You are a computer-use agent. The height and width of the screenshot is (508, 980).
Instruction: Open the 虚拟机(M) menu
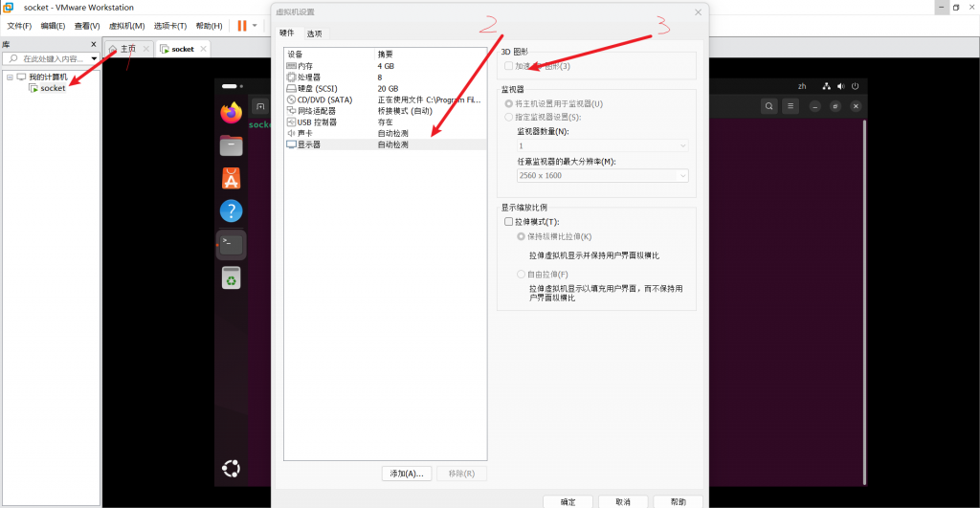(126, 26)
